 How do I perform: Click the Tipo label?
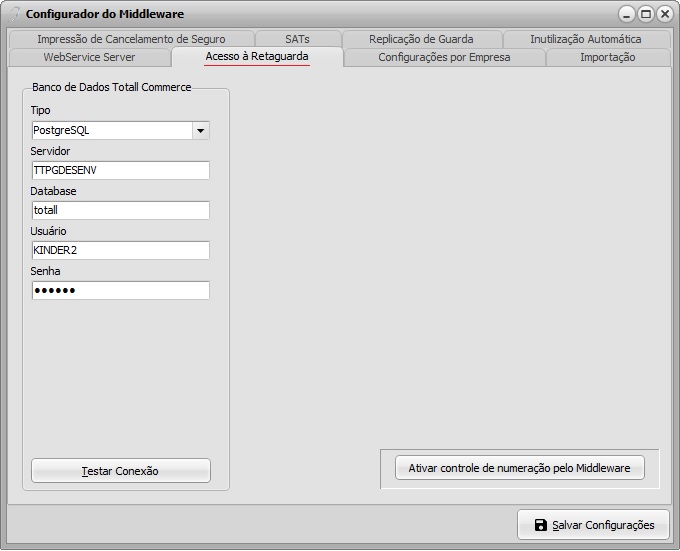pos(40,110)
